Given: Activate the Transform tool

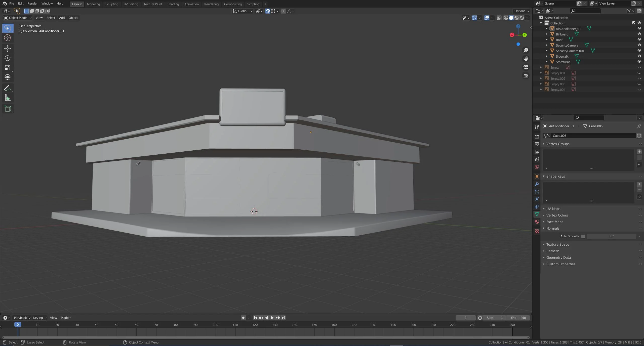Looking at the screenshot, I should tap(8, 77).
